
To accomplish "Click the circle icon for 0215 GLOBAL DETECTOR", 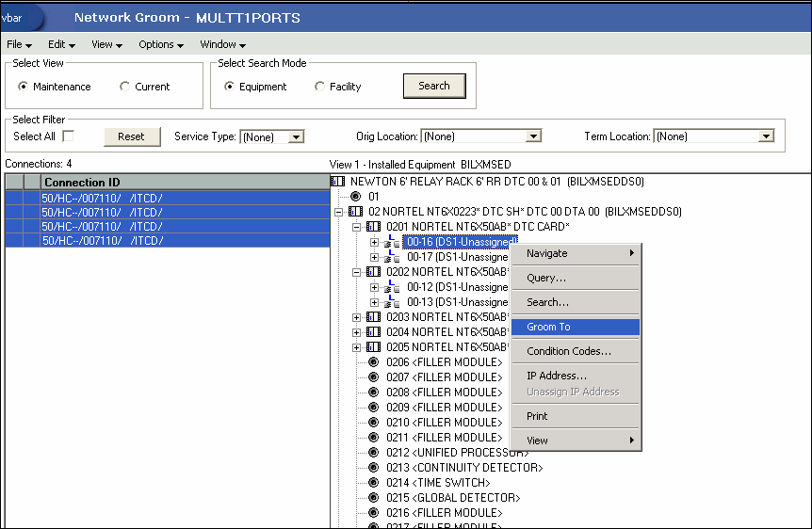I will [x=373, y=497].
